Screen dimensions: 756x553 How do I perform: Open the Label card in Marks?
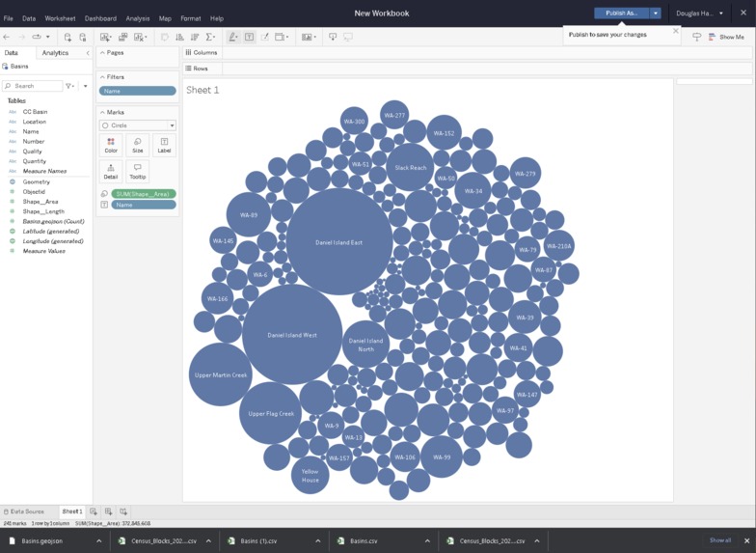click(164, 145)
